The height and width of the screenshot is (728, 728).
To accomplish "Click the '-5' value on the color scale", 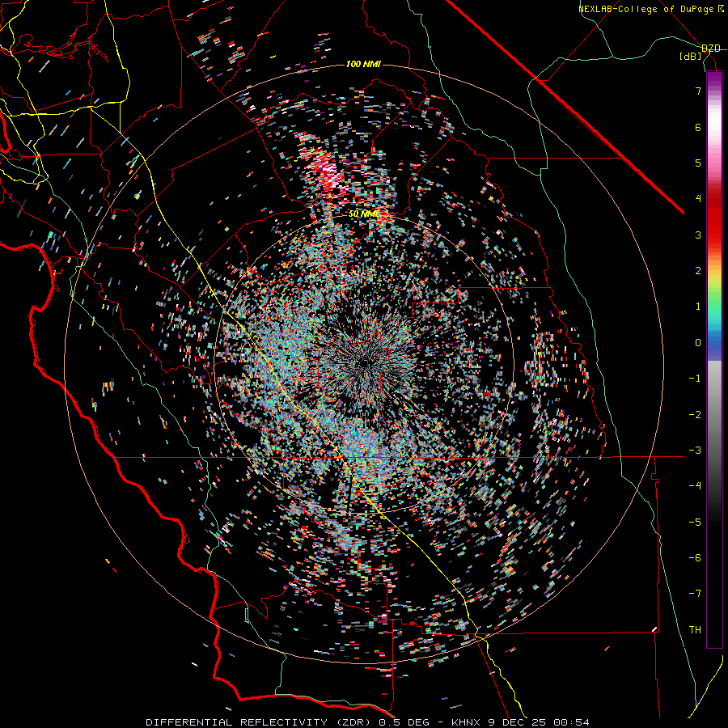I will pyautogui.click(x=695, y=523).
